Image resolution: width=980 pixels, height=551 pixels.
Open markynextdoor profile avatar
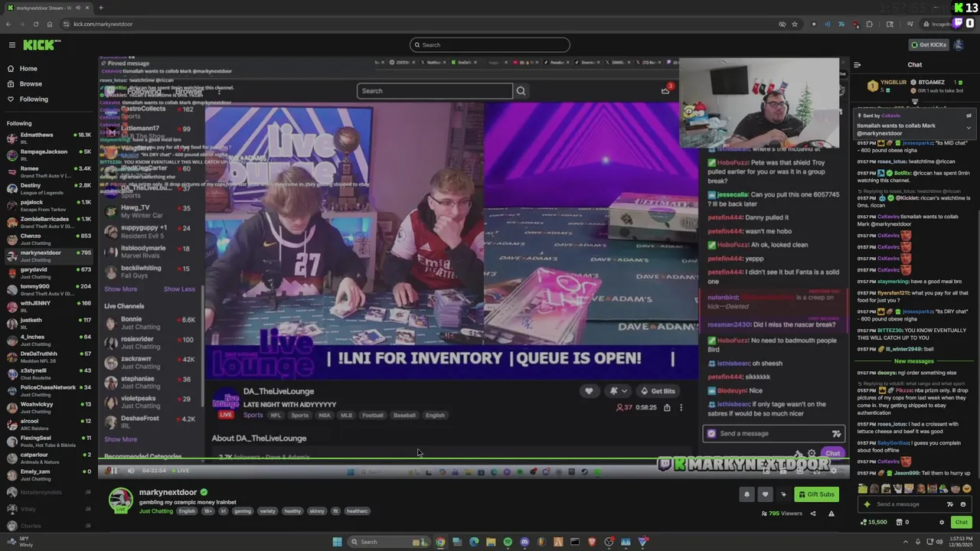[x=120, y=500]
